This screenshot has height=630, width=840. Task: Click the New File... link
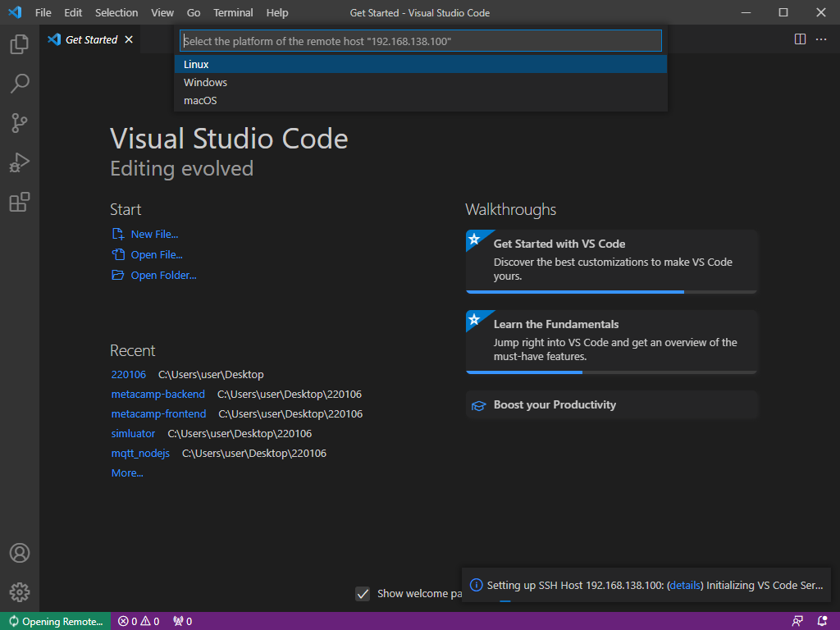click(154, 234)
